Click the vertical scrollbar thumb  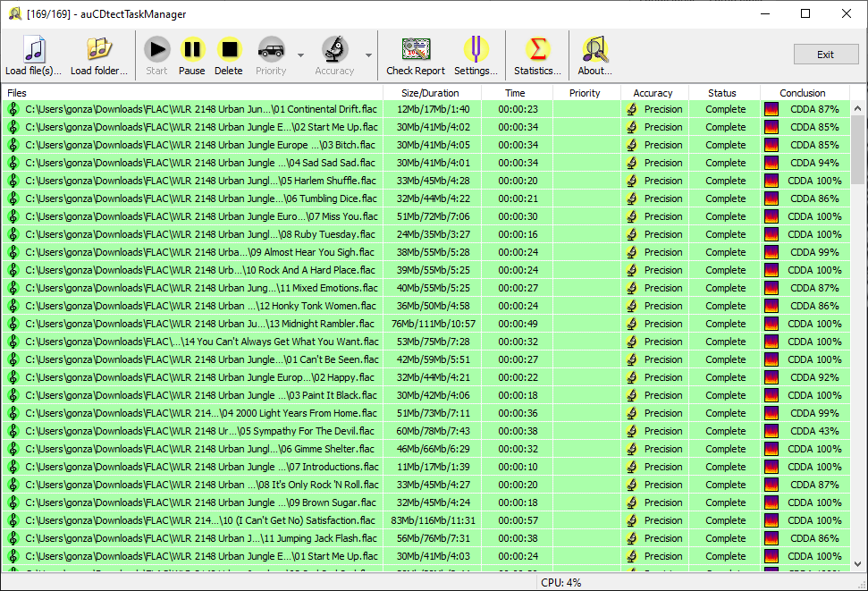857,149
